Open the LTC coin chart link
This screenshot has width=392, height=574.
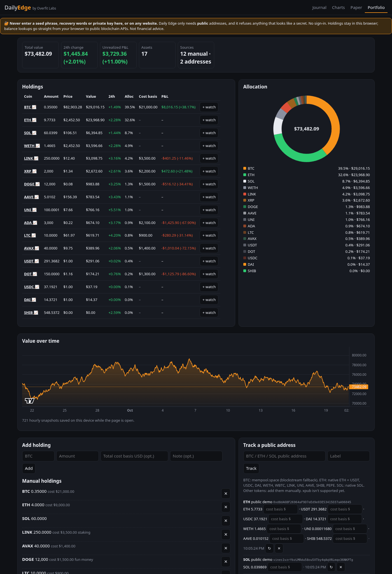tap(30, 235)
